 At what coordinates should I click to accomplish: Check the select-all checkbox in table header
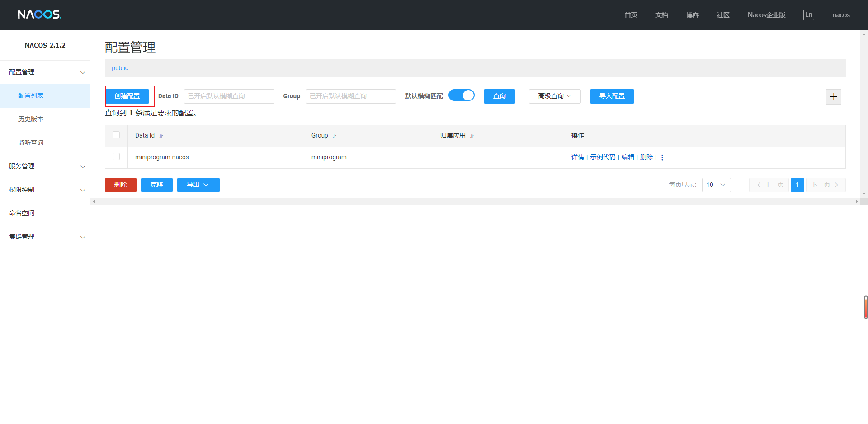point(116,135)
